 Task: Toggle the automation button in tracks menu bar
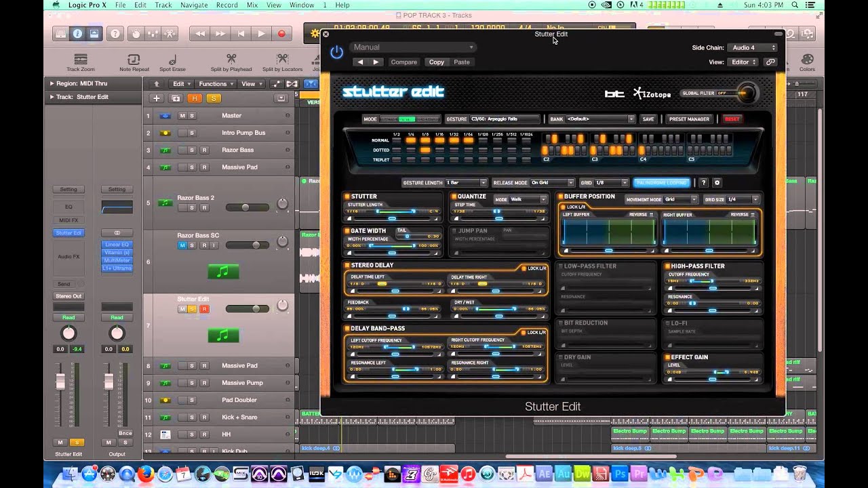coord(276,84)
